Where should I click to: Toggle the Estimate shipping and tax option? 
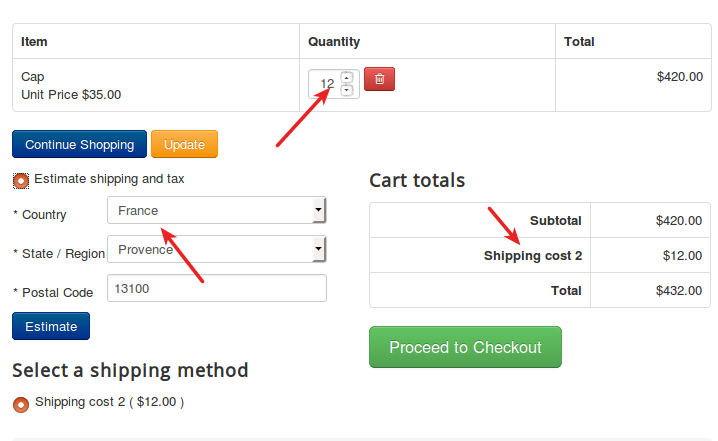(22, 180)
